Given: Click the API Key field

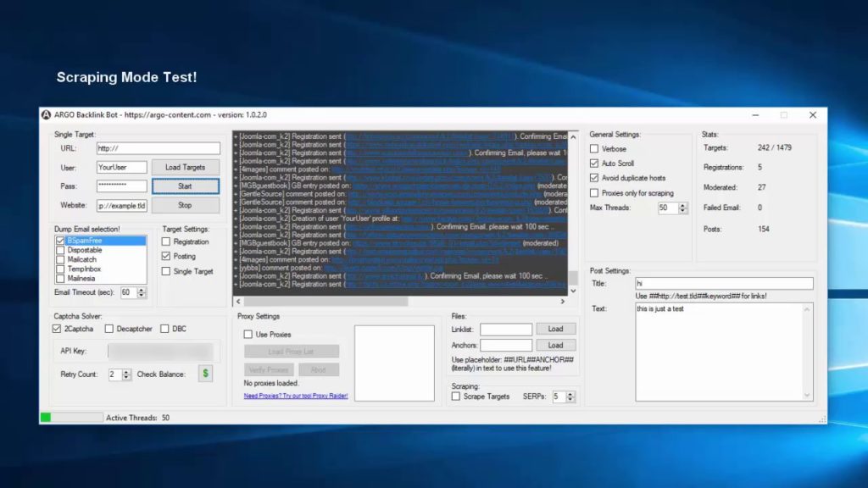Looking at the screenshot, I should [160, 351].
